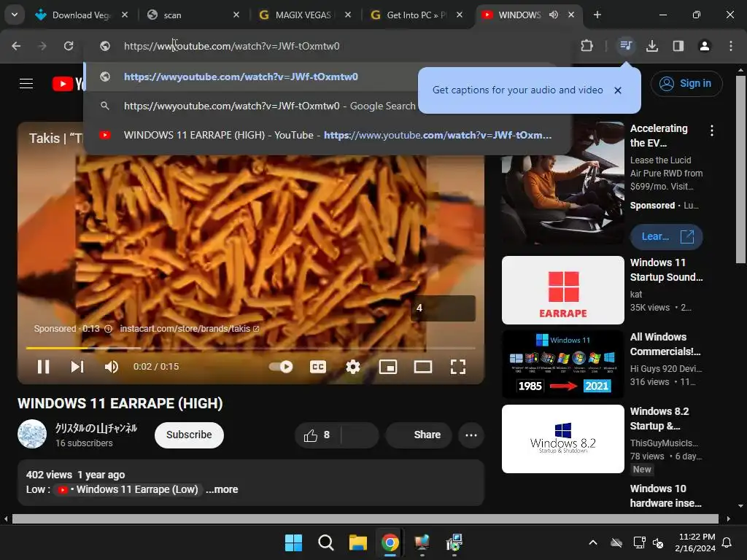Go back to previous page
Screen dimensions: 747x560
click(x=16, y=46)
